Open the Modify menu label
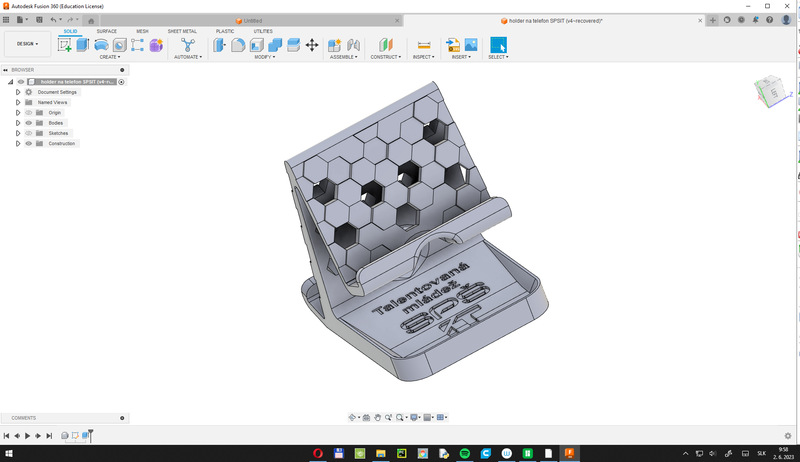The width and height of the screenshot is (800, 462). [264, 57]
